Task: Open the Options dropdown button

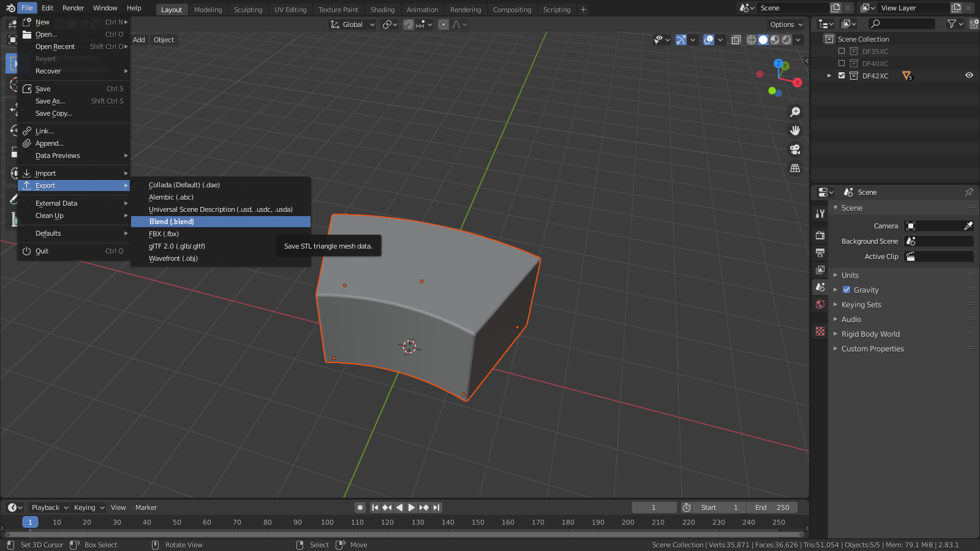Action: pos(786,24)
